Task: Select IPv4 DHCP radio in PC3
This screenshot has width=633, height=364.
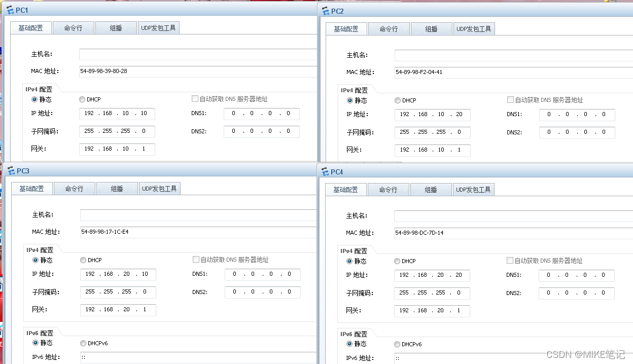Action: [x=83, y=260]
